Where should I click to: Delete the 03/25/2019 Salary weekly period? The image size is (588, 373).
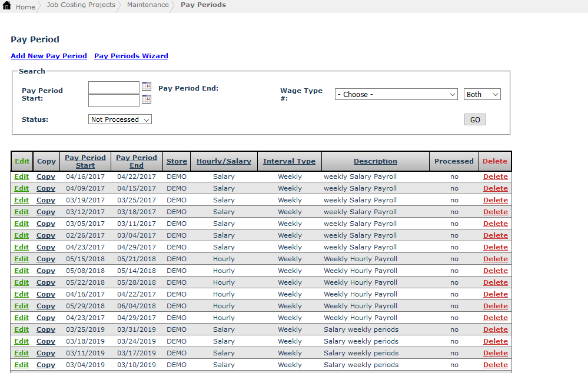coord(495,329)
